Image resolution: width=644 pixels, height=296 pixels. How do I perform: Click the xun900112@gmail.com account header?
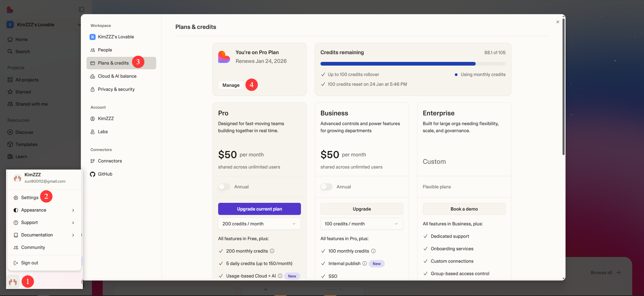(x=44, y=178)
